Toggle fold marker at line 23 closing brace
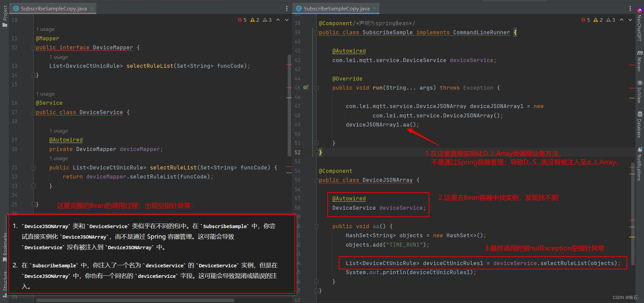Viewport: 644px width, 303px height. pyautogui.click(x=33, y=186)
